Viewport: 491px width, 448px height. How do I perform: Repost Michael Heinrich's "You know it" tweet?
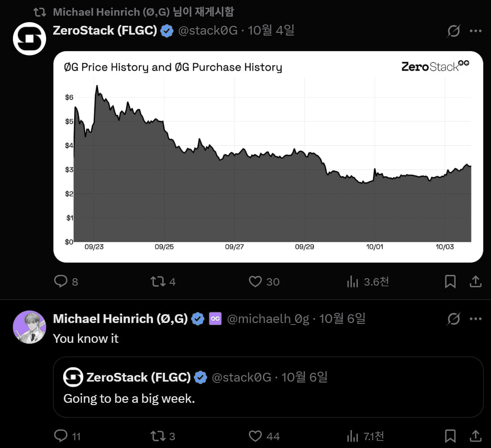(158, 436)
